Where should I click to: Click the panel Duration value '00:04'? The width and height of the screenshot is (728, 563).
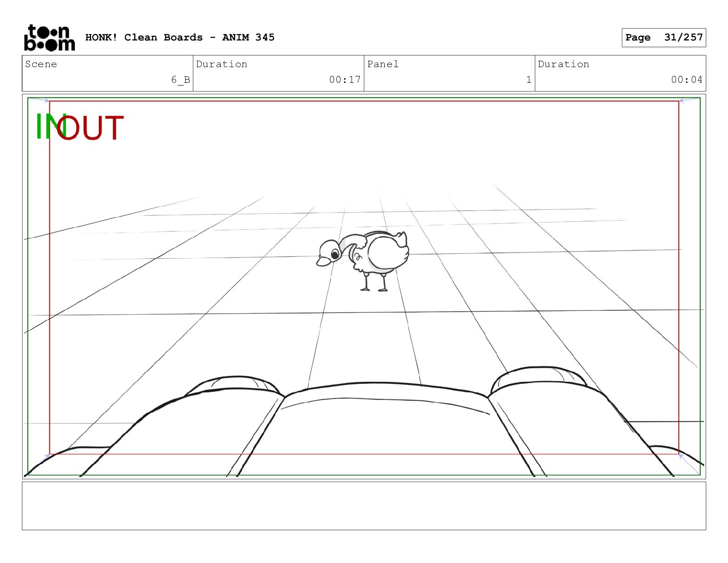tap(687, 80)
